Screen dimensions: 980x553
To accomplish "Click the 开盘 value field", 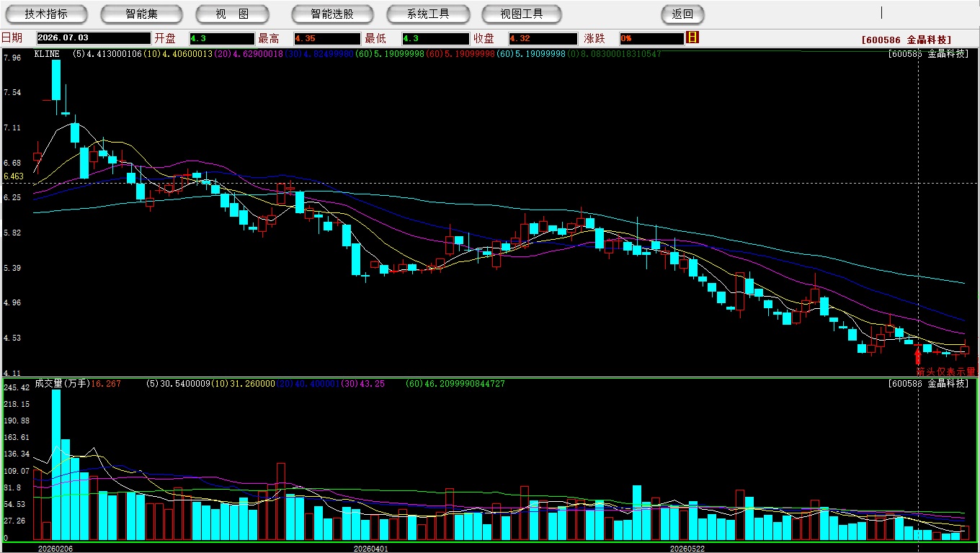I will [x=221, y=38].
